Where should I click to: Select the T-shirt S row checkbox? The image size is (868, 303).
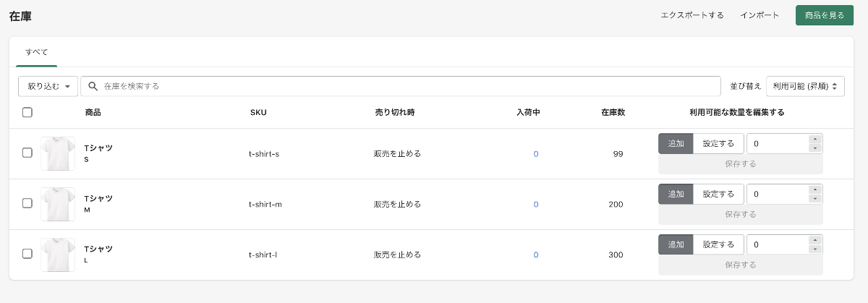[x=27, y=153]
